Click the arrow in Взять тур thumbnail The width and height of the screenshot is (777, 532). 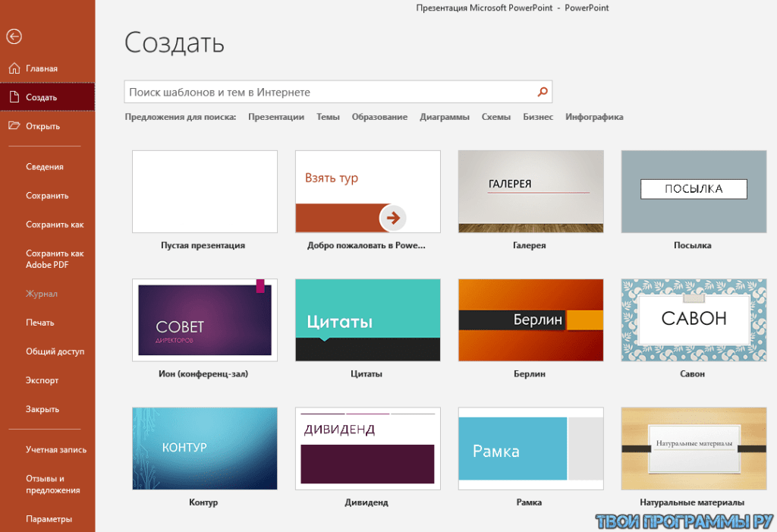coord(392,218)
